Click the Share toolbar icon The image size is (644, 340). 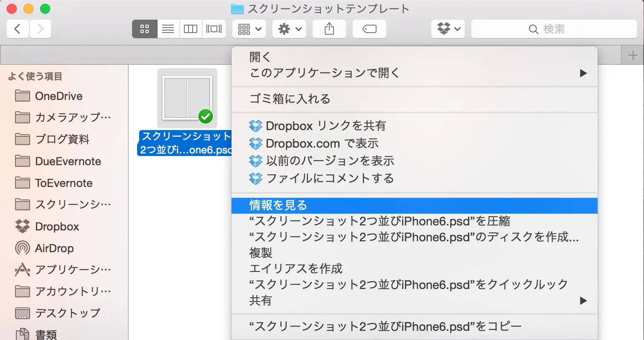click(329, 29)
